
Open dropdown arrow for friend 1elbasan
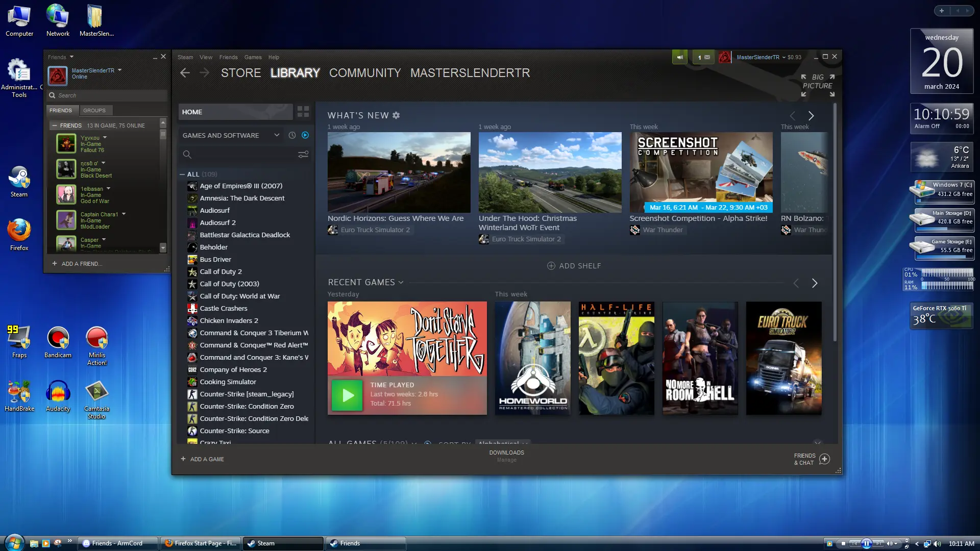point(108,189)
